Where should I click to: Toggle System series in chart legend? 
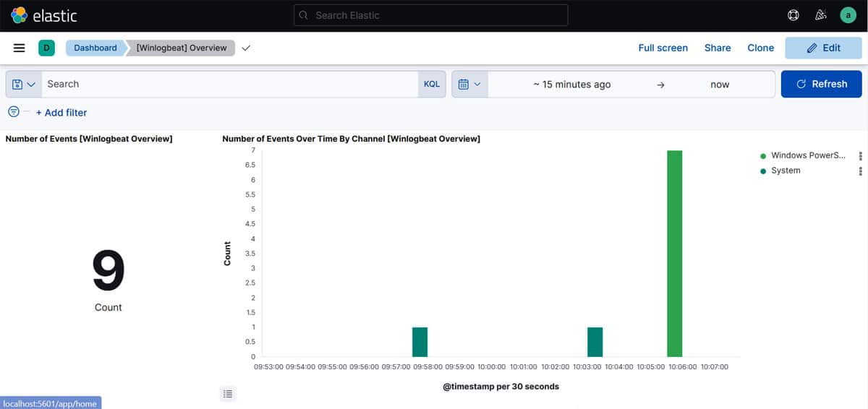tap(785, 171)
